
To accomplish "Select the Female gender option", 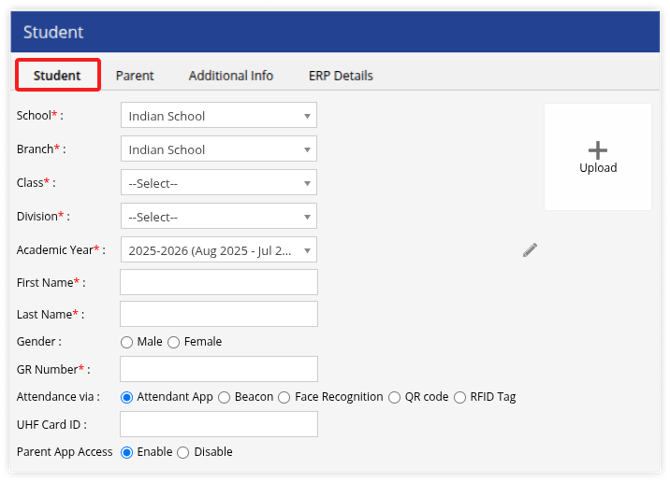I will (174, 342).
